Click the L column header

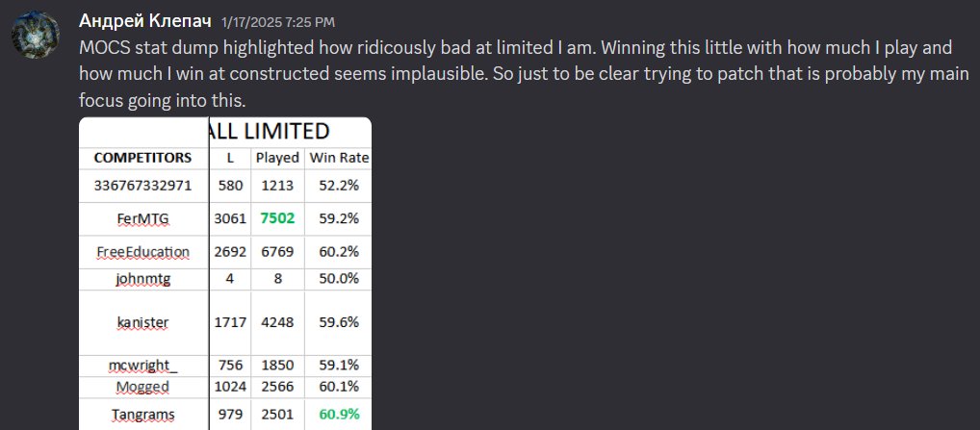[x=230, y=159]
